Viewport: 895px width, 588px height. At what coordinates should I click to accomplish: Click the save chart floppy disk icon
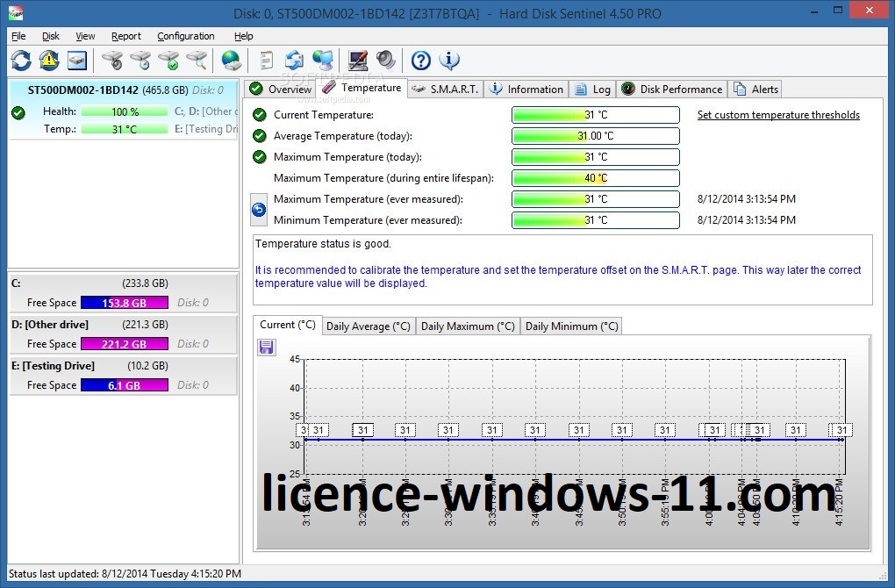267,348
